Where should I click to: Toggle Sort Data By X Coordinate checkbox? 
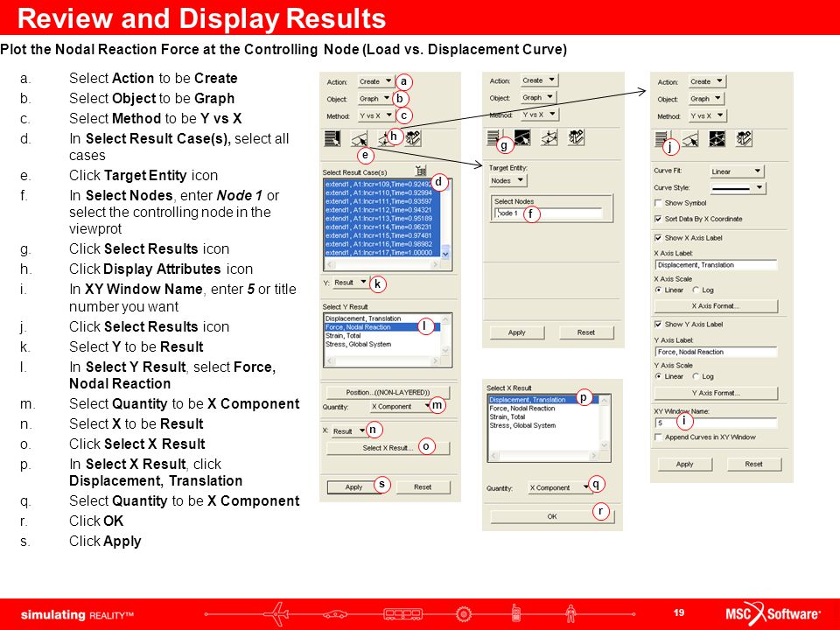[658, 219]
